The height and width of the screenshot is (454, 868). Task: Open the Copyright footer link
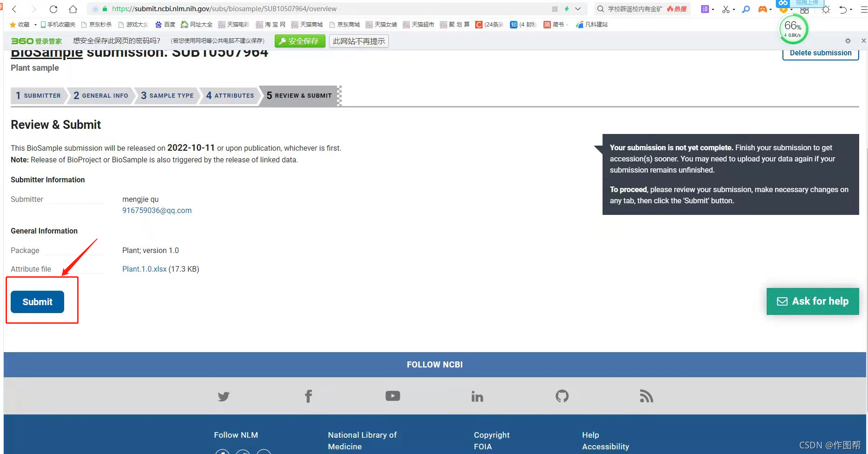click(491, 435)
